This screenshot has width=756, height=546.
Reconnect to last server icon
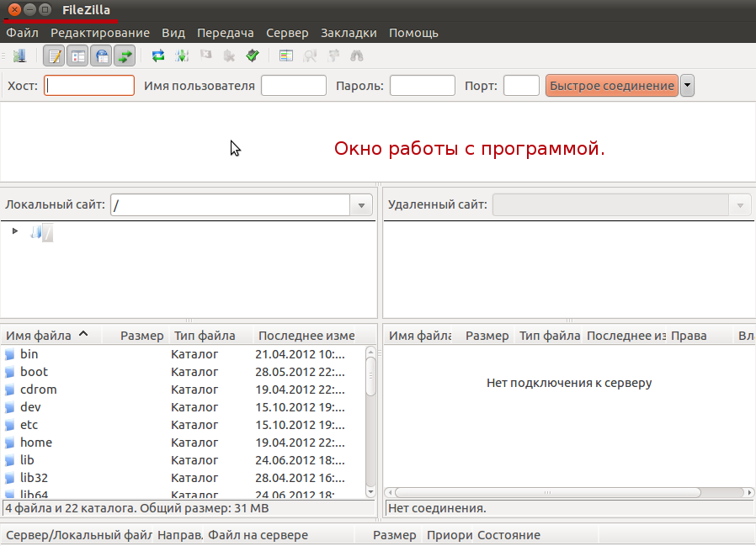pos(253,56)
